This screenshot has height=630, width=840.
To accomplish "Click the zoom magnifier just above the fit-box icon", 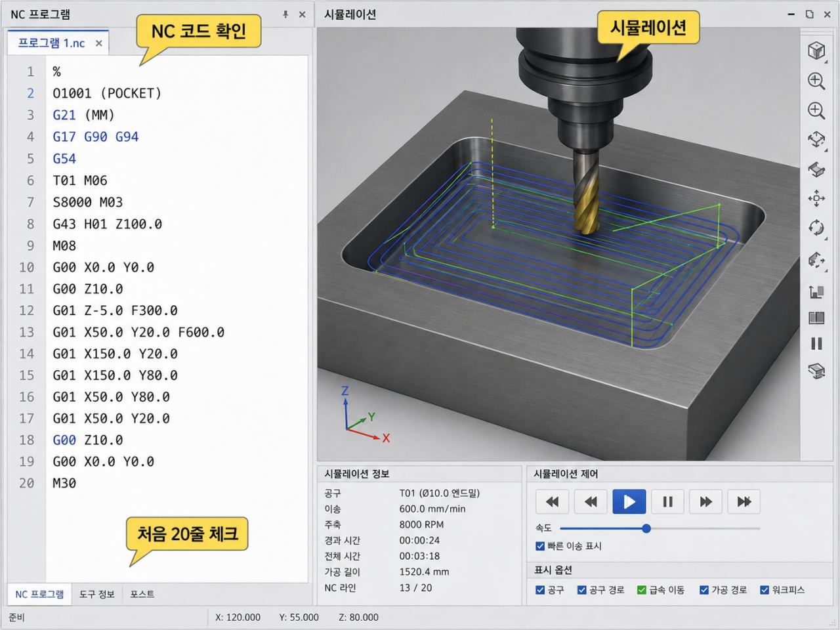I will (x=816, y=110).
